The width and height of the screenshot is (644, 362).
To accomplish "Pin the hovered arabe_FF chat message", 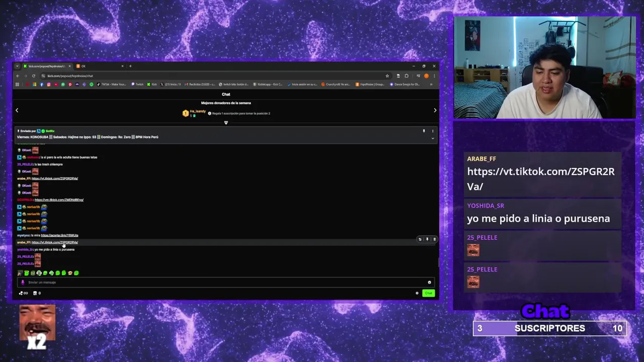I will [x=427, y=239].
